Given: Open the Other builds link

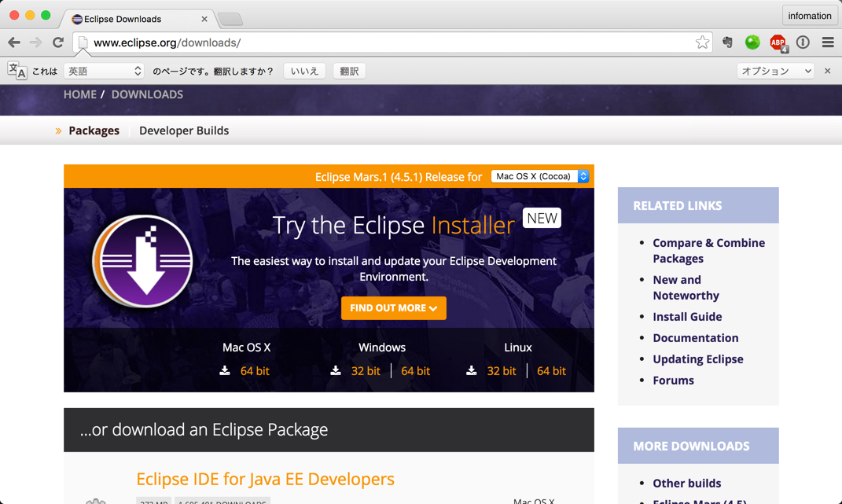Looking at the screenshot, I should 687,483.
